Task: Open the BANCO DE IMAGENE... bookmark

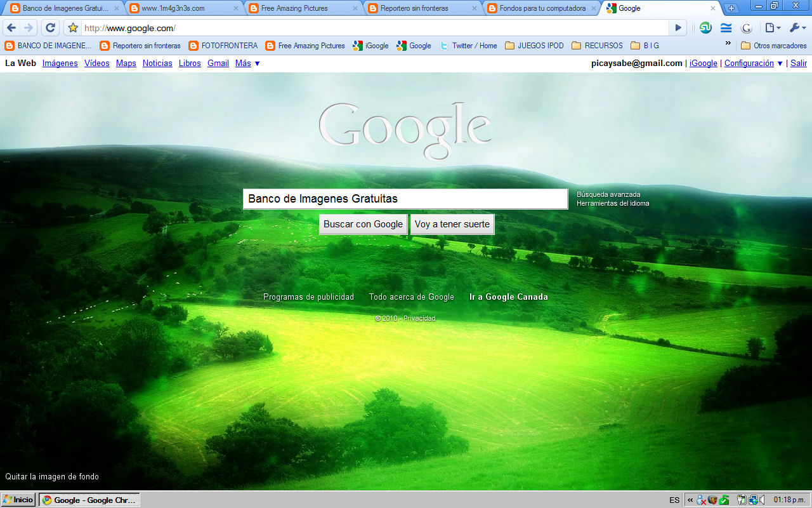Action: coord(48,46)
